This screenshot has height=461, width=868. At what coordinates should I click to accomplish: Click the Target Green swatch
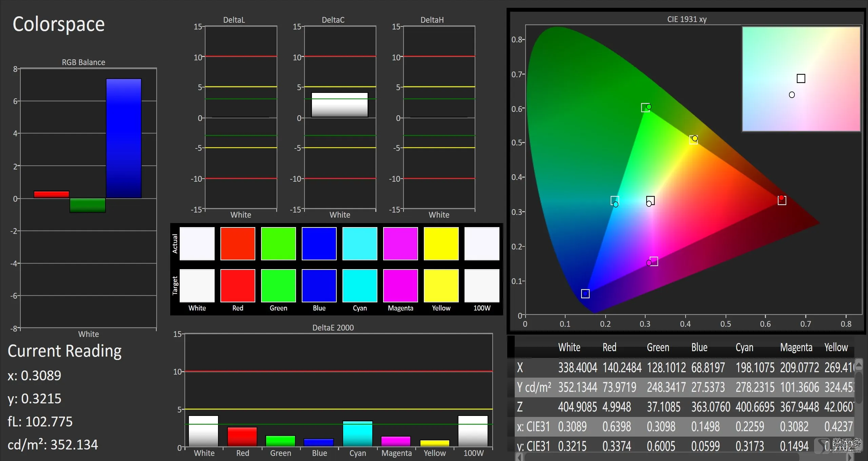pos(278,285)
